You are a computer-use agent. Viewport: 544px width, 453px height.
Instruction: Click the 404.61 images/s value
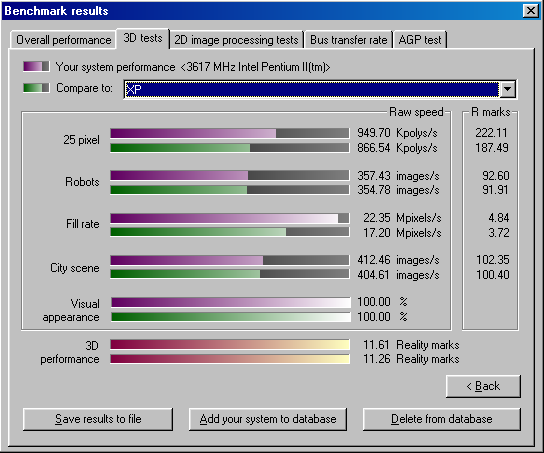pyautogui.click(x=399, y=275)
